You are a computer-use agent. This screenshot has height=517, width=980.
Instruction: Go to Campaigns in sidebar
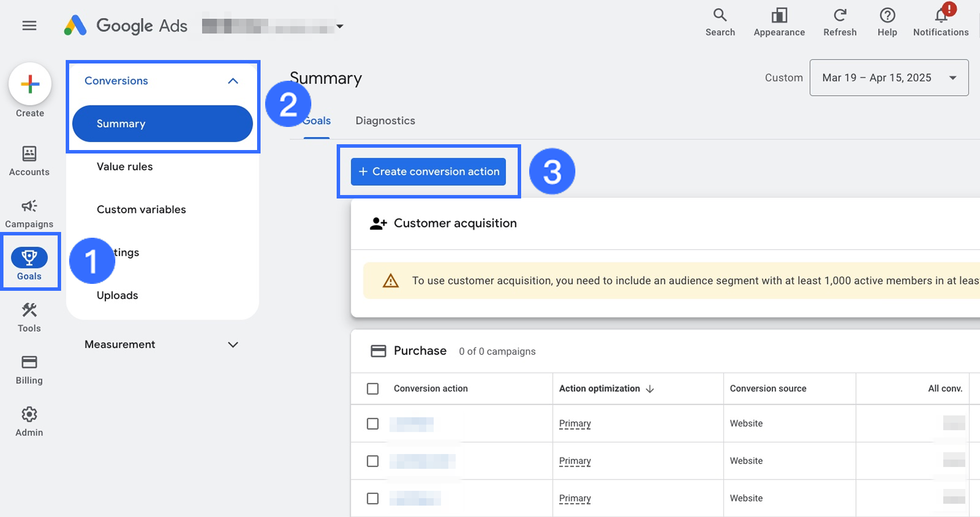(x=29, y=213)
